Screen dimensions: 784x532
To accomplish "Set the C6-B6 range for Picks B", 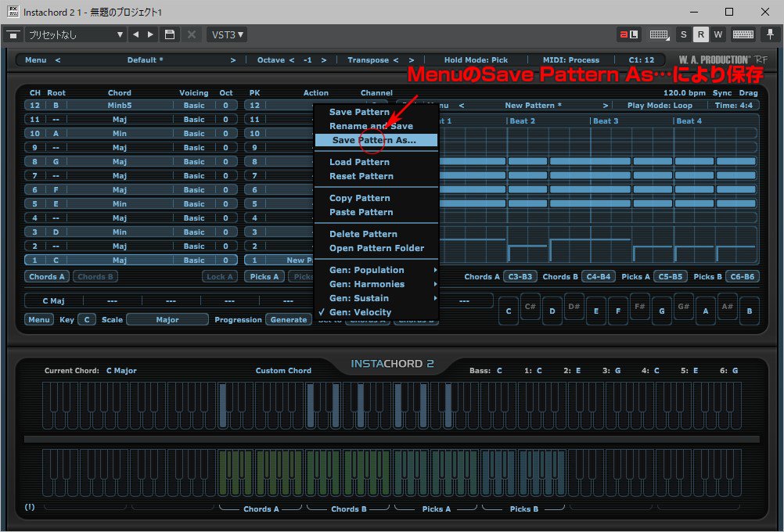I will click(743, 276).
